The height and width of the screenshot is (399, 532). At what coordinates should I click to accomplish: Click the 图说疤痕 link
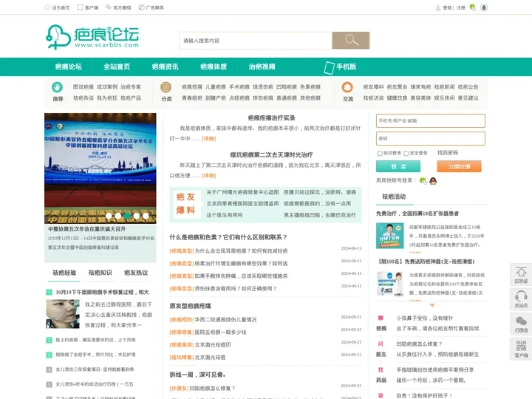(83, 87)
